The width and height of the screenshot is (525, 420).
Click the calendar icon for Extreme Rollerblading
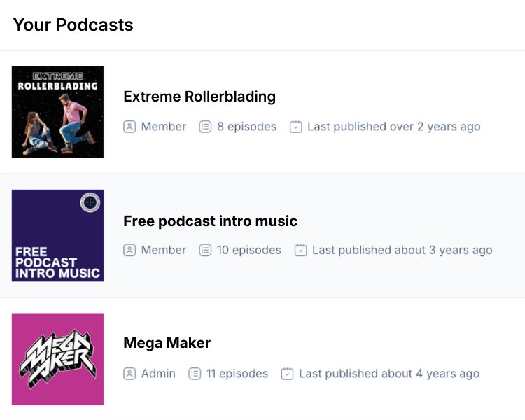tap(296, 127)
